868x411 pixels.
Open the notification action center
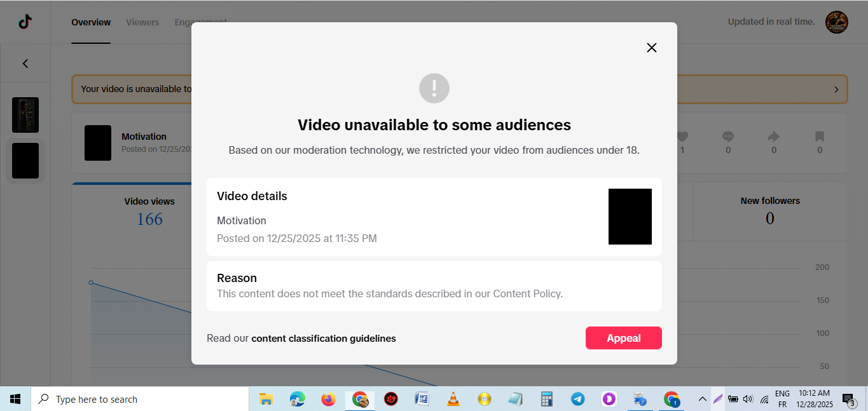click(x=850, y=399)
